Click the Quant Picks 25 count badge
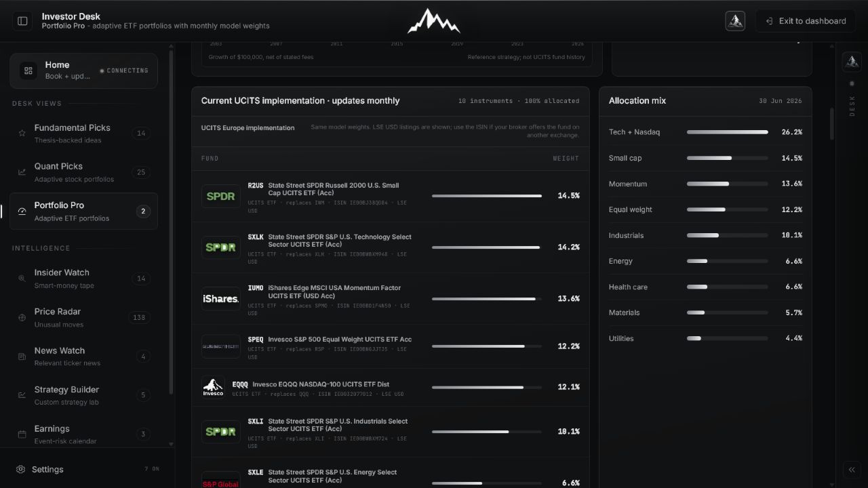The height and width of the screenshot is (488, 868). (x=141, y=172)
